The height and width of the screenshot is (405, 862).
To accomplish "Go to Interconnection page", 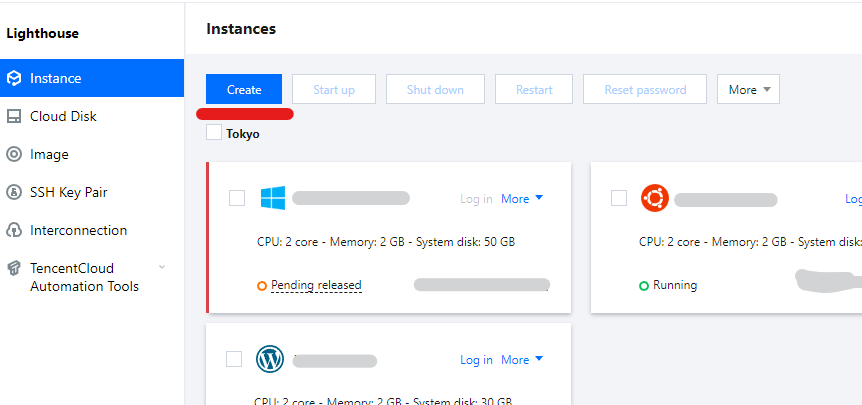I will pyautogui.click(x=92, y=230).
